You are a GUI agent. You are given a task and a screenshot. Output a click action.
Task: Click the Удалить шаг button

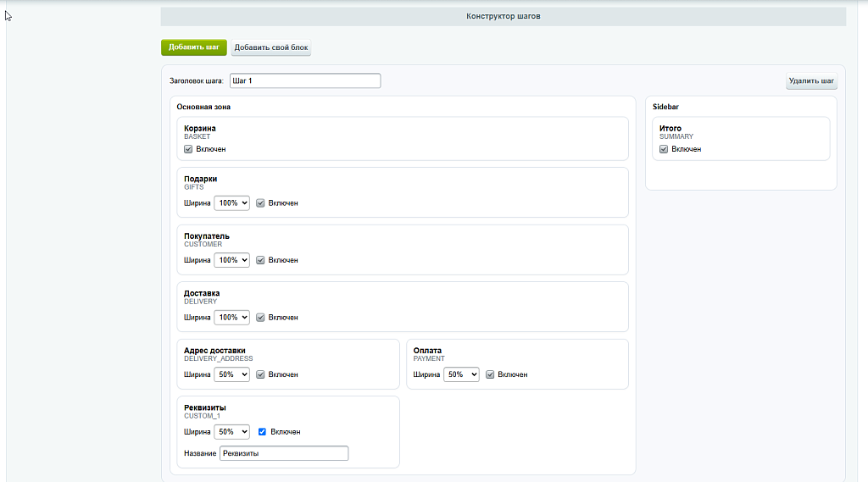point(811,80)
